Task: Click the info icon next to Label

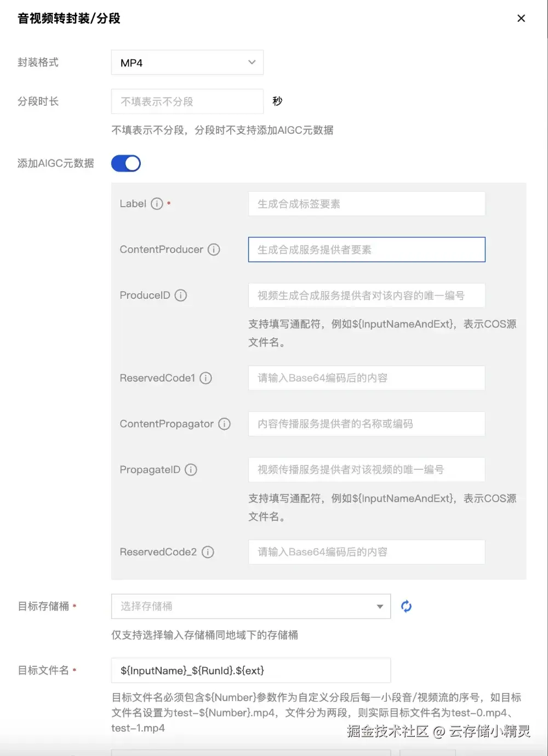Action: pos(157,204)
